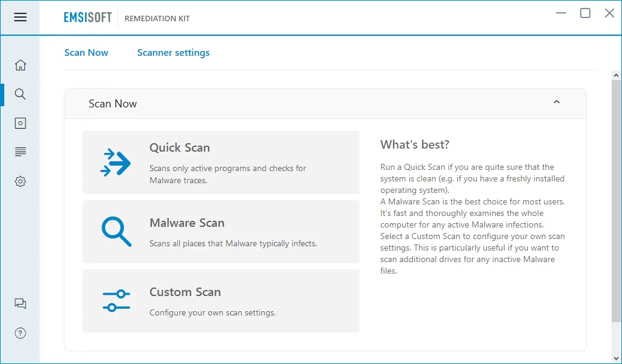
Task: Open the Scanner settings tab
Action: (x=173, y=53)
